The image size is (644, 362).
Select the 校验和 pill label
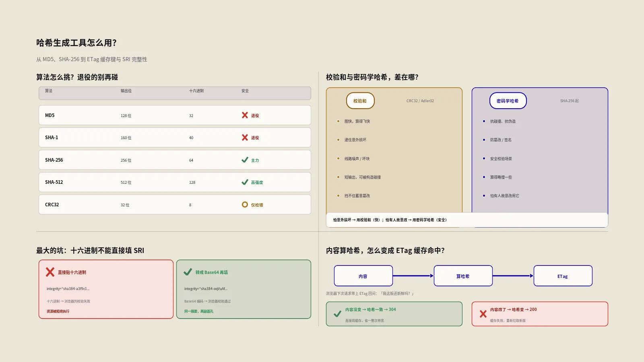coord(360,101)
